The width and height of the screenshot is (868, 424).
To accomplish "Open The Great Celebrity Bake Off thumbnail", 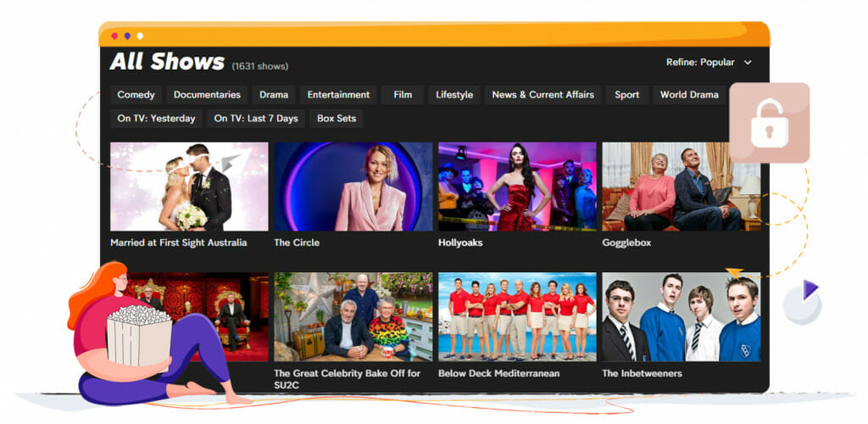I will pyautogui.click(x=353, y=317).
